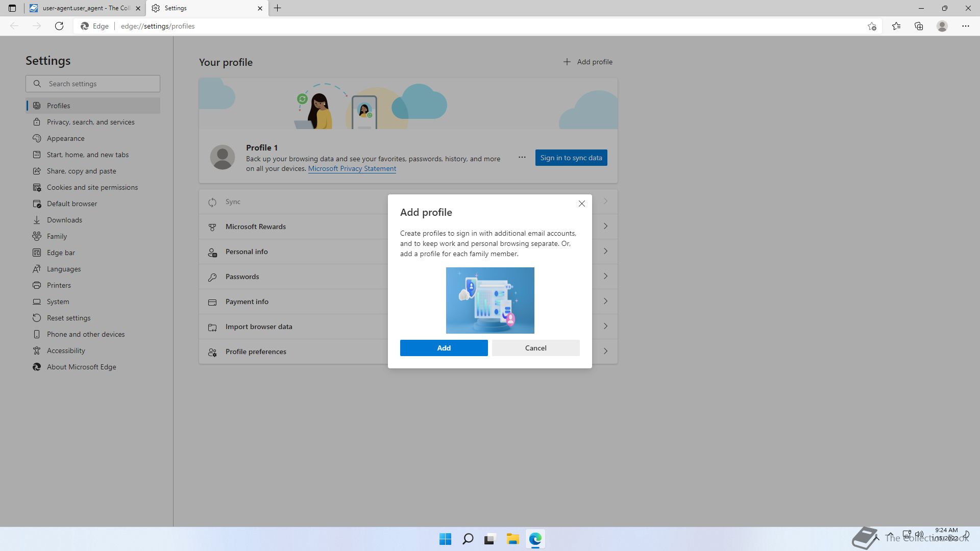Cancel the Add profile dialog
The height and width of the screenshot is (551, 980).
point(535,348)
